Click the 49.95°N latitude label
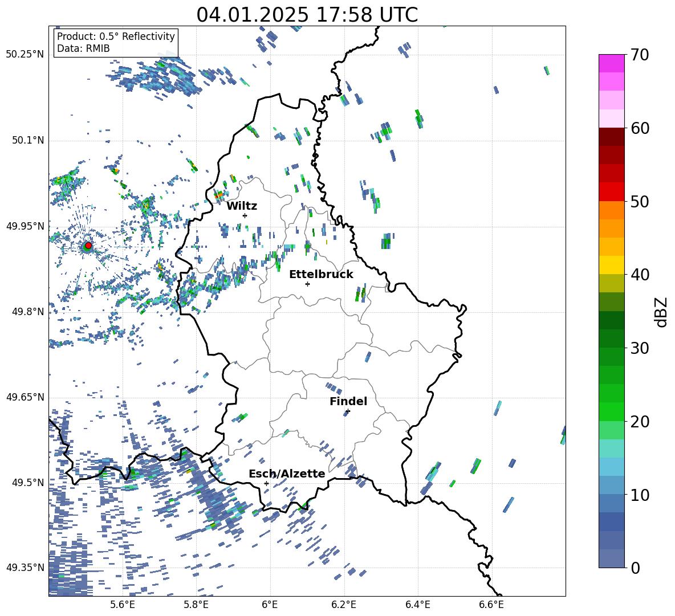This screenshot has width=675, height=616. coord(25,226)
